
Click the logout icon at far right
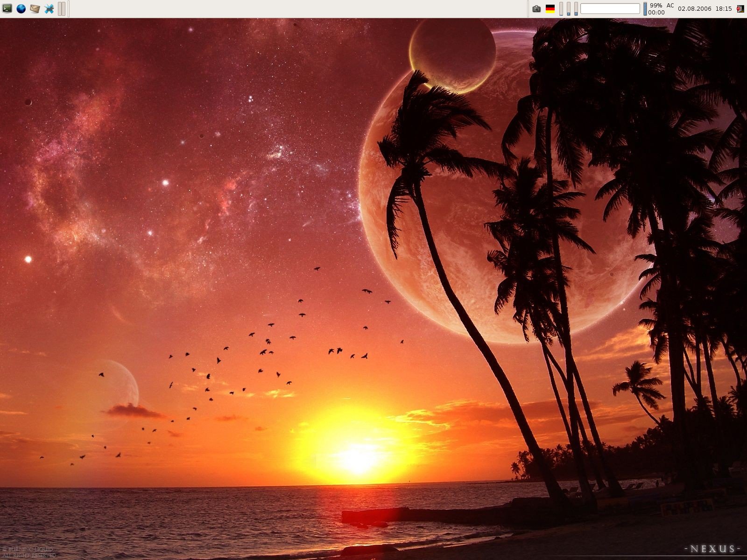[740, 8]
